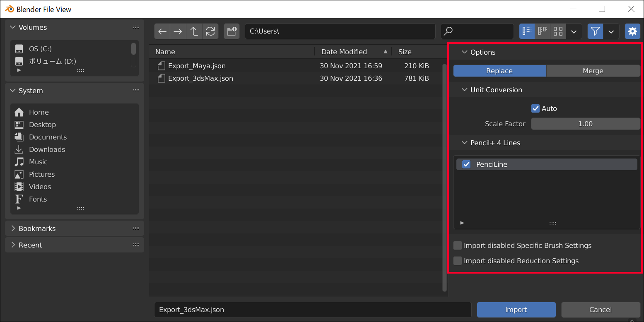The image size is (644, 322).
Task: Enable Import disabled Specific Brush Settings
Action: click(458, 245)
